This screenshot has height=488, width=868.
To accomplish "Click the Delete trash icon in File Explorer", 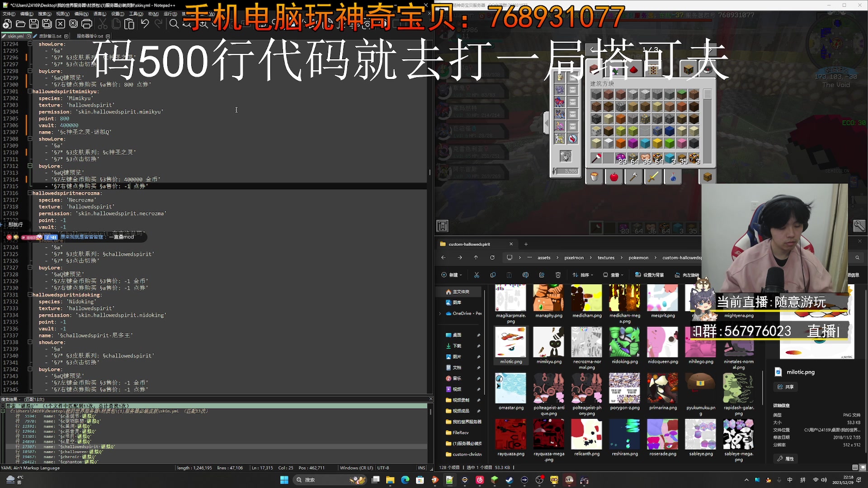I will (x=558, y=275).
